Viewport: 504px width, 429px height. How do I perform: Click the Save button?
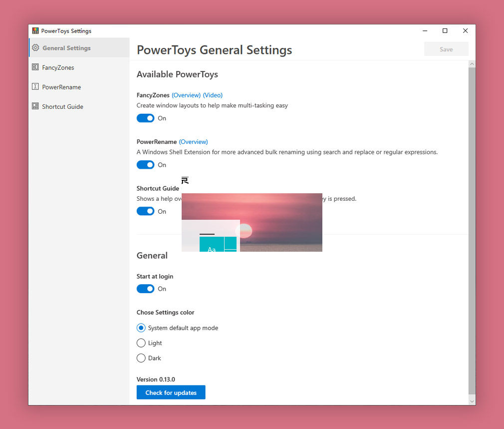click(x=446, y=49)
